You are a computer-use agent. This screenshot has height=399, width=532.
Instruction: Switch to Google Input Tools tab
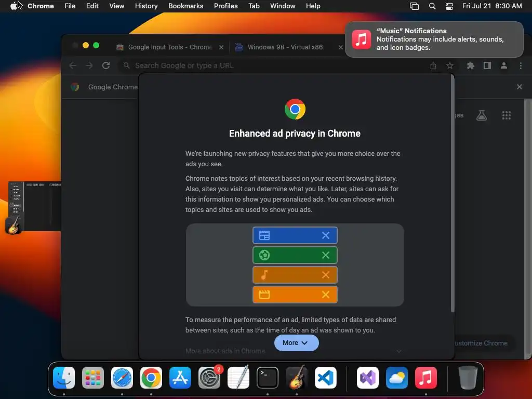[x=169, y=47]
